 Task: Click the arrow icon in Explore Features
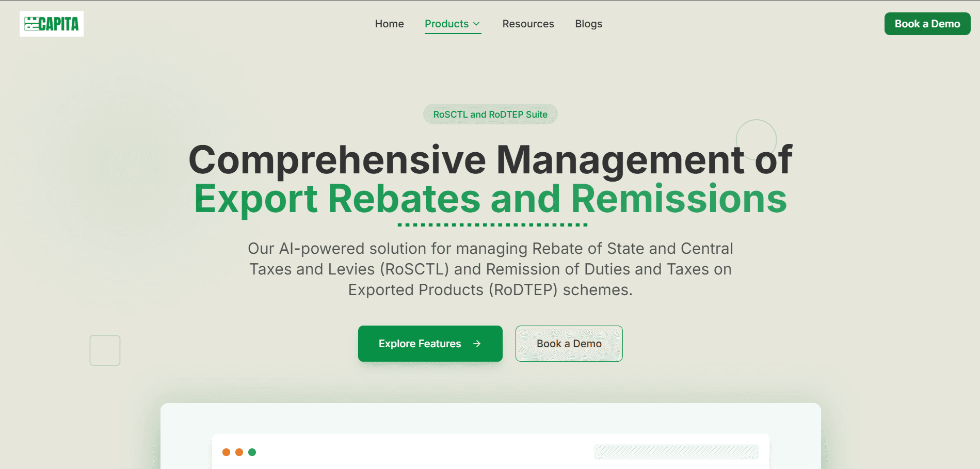pyautogui.click(x=477, y=344)
